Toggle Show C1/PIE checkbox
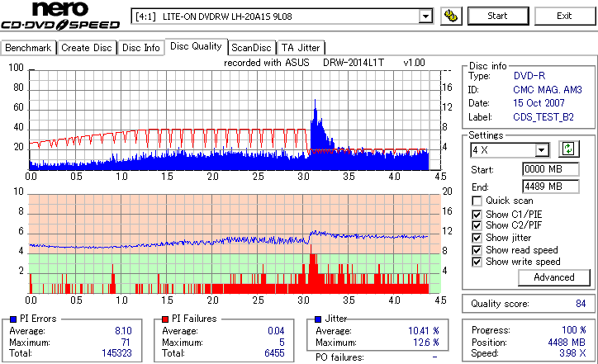 click(477, 215)
